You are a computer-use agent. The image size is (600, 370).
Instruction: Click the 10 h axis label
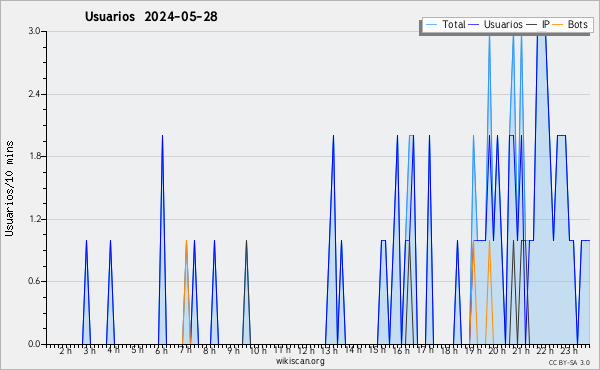click(258, 351)
